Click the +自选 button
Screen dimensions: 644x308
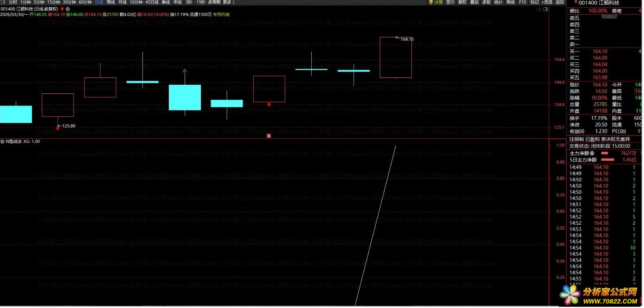[x=548, y=2]
